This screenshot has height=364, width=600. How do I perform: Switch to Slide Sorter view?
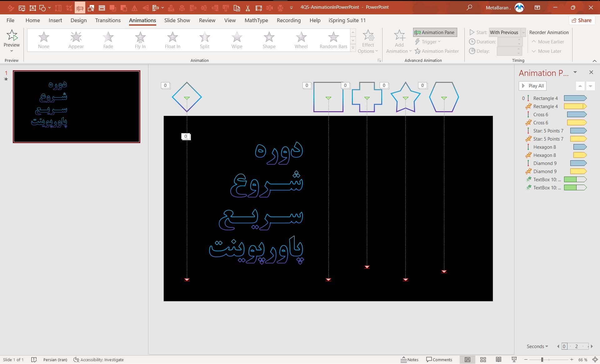(483, 360)
